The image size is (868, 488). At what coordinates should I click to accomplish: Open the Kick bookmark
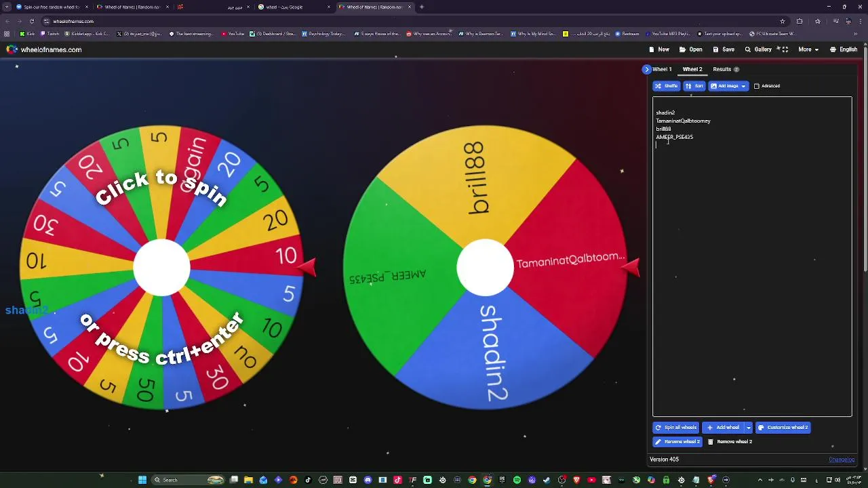[x=27, y=34]
